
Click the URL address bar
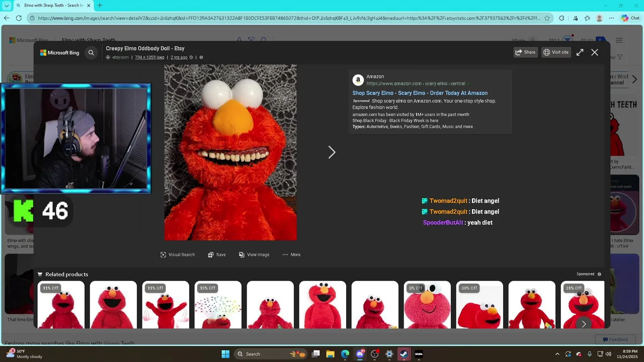click(289, 18)
